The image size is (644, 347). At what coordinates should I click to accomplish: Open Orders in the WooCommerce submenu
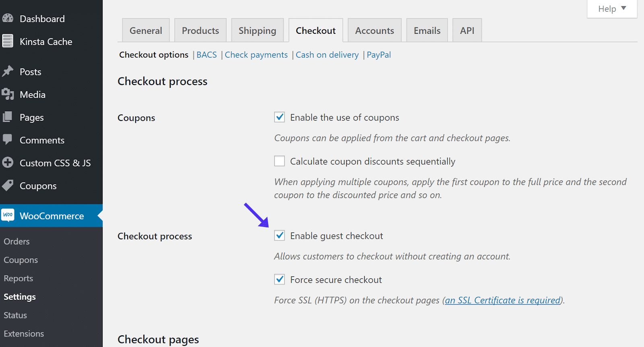17,241
